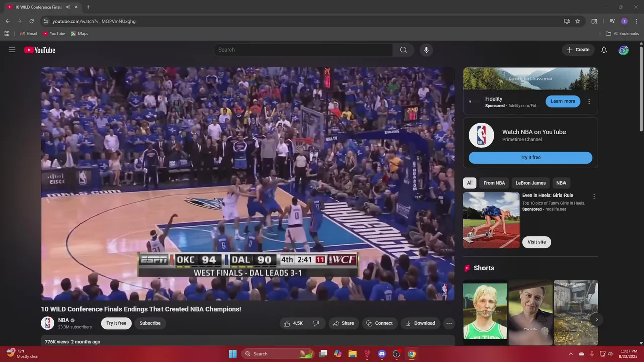Open Chrome profile T avatar
This screenshot has height=362, width=644.
624,21
